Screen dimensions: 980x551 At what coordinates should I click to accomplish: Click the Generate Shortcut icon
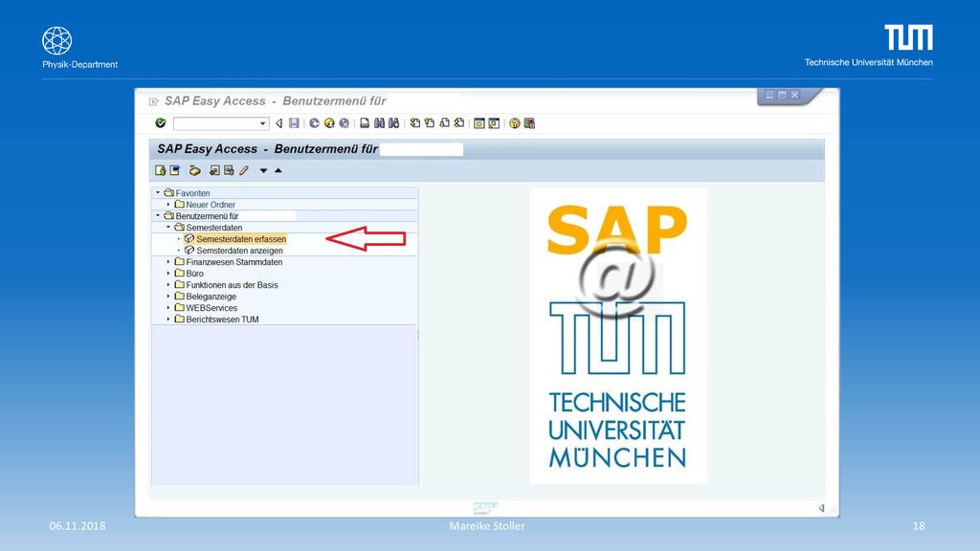click(x=495, y=123)
